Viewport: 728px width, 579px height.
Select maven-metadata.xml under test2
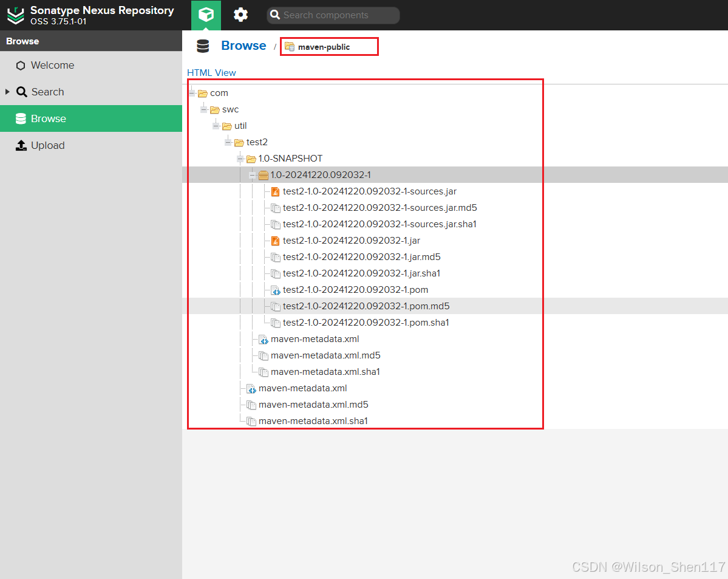303,388
